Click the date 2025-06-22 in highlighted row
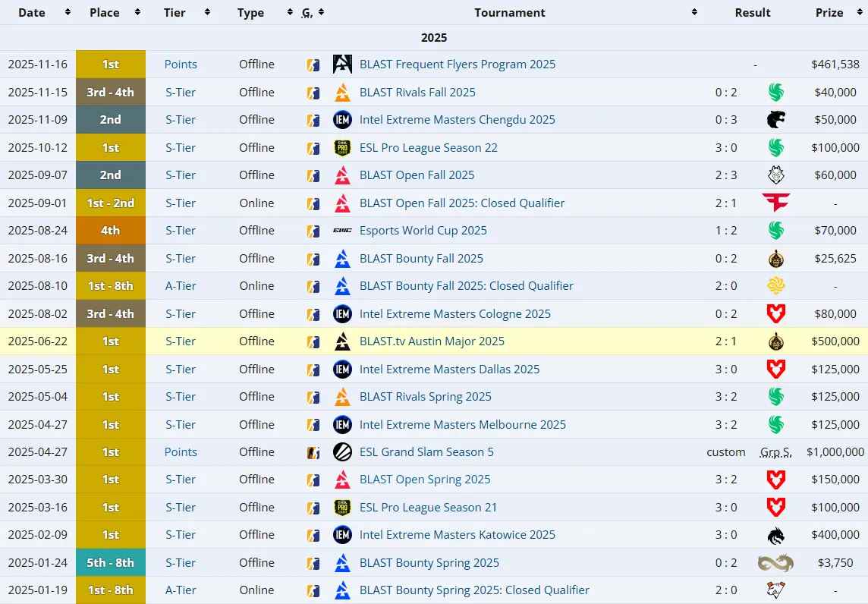The image size is (868, 604). [x=38, y=341]
